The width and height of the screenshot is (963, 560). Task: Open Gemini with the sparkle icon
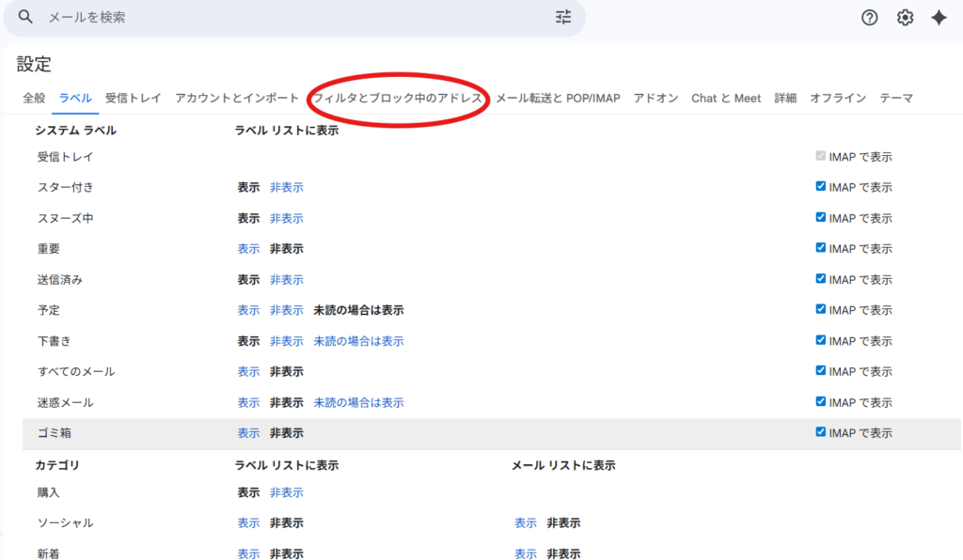pos(940,17)
